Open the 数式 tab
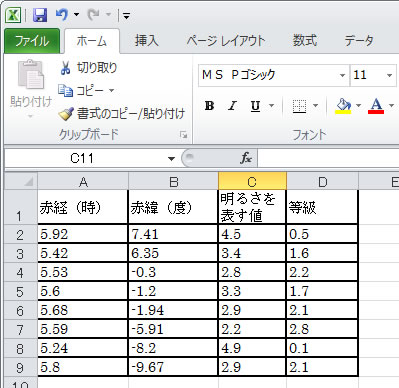Screen dimensions: 399x388 [305, 41]
